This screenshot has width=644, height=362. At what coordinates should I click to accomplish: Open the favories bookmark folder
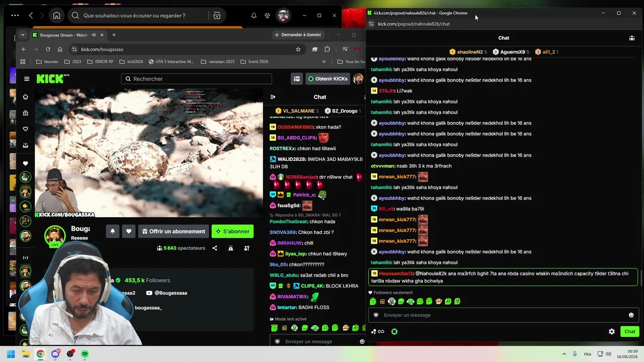[x=47, y=62]
